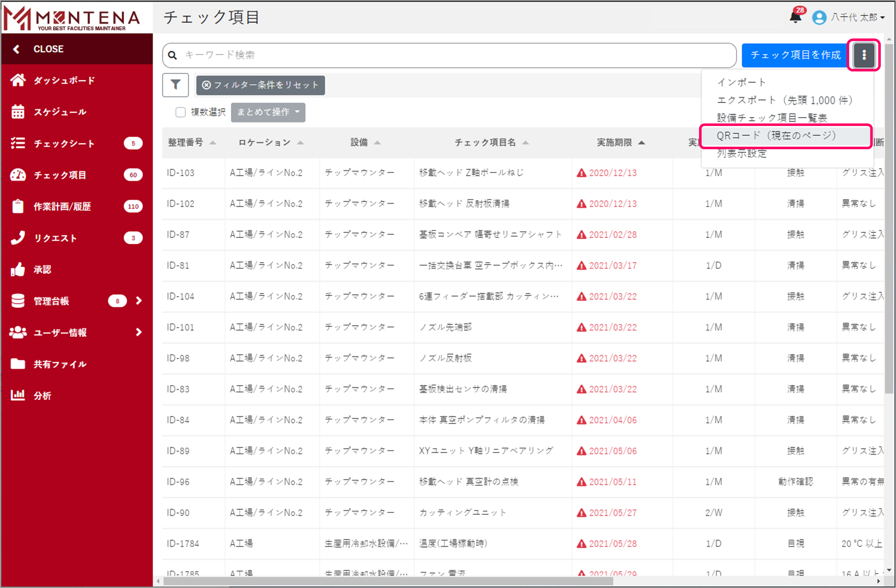
Task: Click the キーワード検索 search field
Action: coord(448,55)
